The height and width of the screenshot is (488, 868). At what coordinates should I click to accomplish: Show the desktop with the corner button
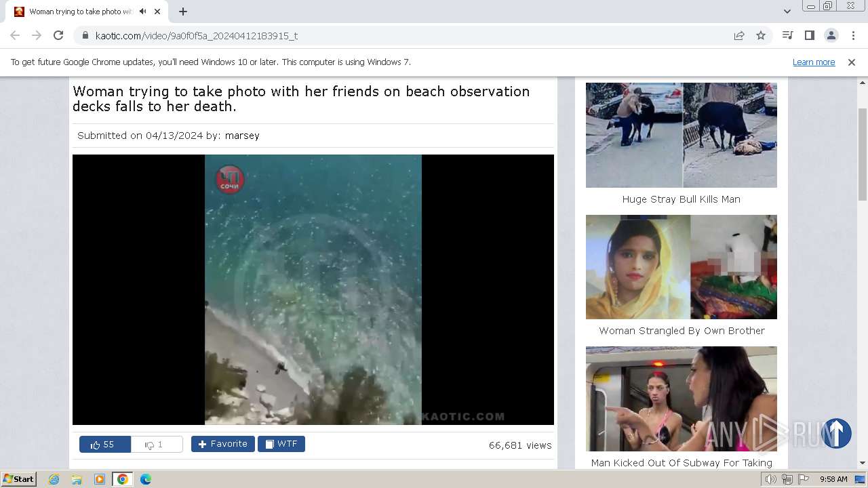tap(861, 479)
